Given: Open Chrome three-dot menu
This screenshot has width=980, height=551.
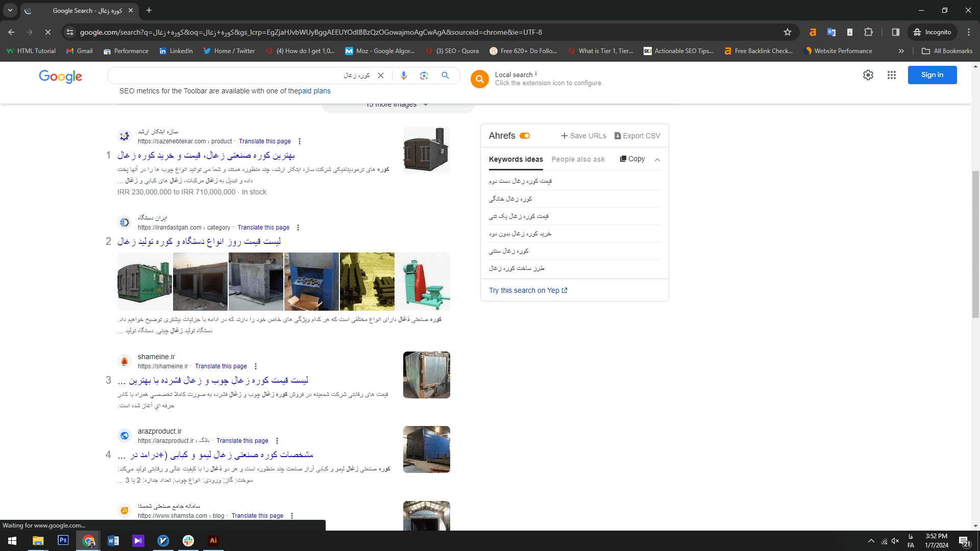Looking at the screenshot, I should coord(969,32).
